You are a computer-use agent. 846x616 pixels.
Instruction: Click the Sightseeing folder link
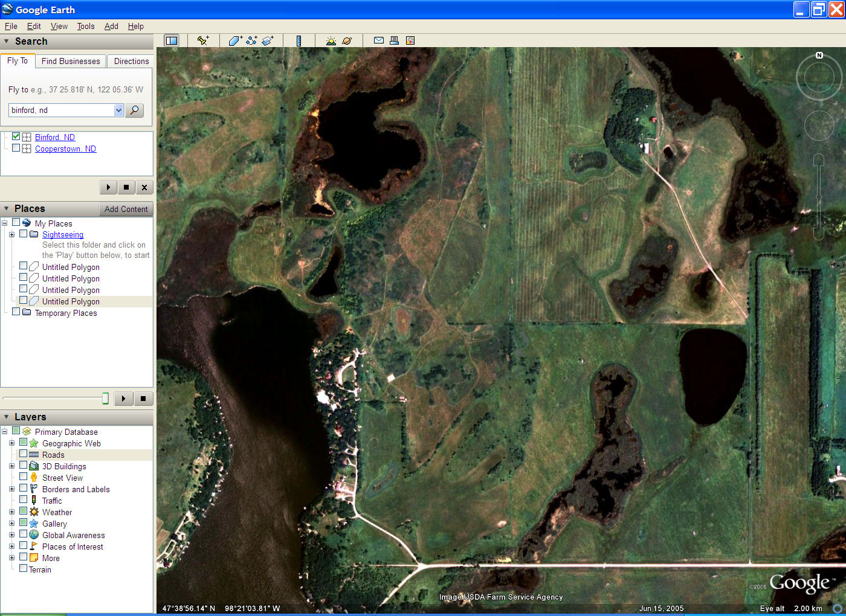tap(63, 234)
